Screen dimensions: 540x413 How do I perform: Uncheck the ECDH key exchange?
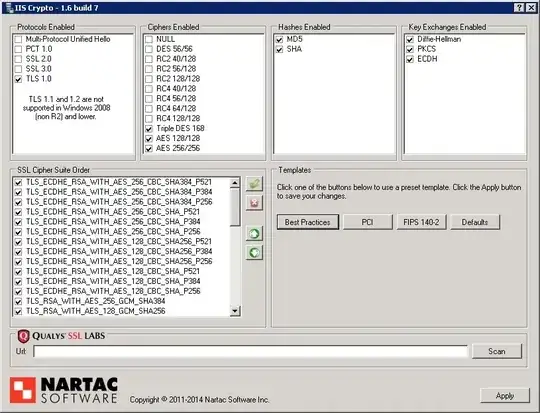click(x=410, y=59)
